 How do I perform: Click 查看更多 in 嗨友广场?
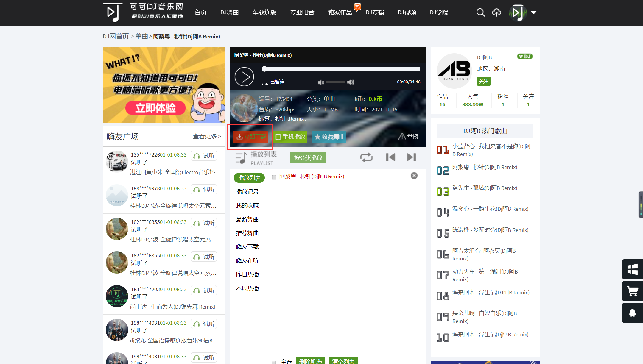207,136
